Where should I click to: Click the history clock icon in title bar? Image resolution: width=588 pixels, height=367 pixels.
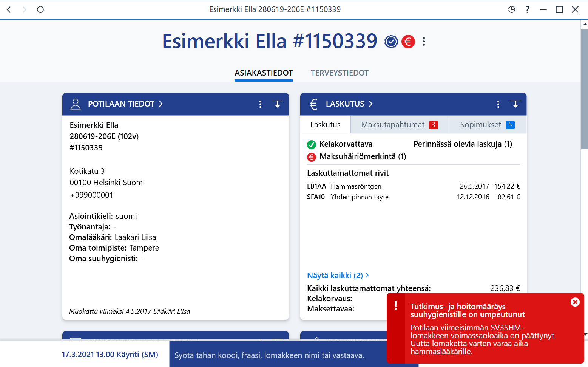tap(512, 9)
